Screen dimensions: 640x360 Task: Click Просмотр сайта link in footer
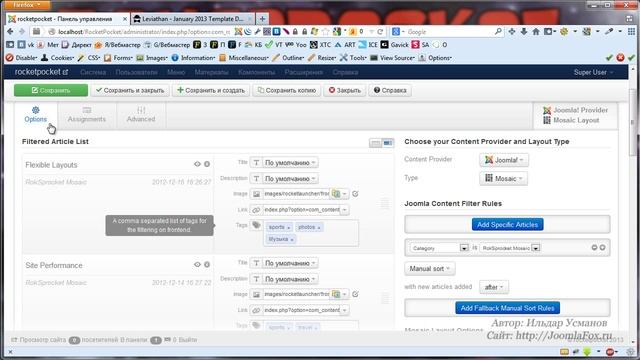(x=39, y=340)
